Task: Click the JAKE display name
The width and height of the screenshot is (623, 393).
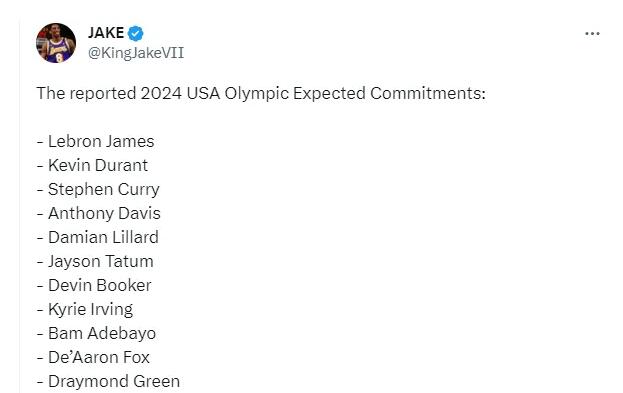Action: [x=106, y=33]
